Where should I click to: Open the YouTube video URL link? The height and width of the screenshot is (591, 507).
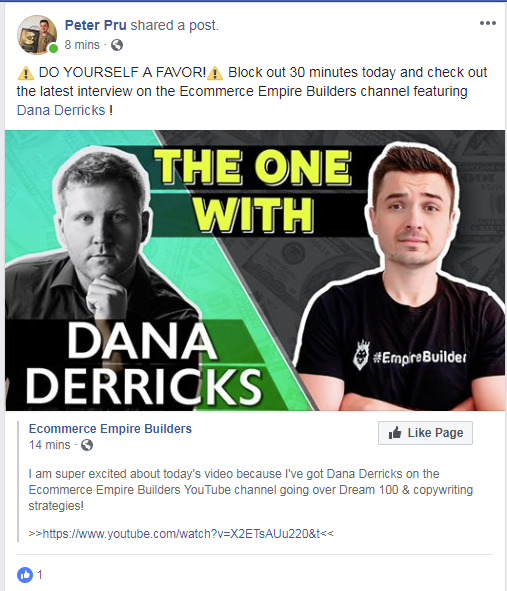(x=181, y=534)
